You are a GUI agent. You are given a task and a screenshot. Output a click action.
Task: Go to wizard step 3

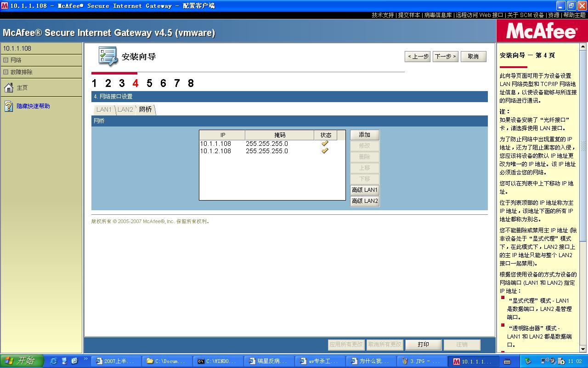(122, 83)
